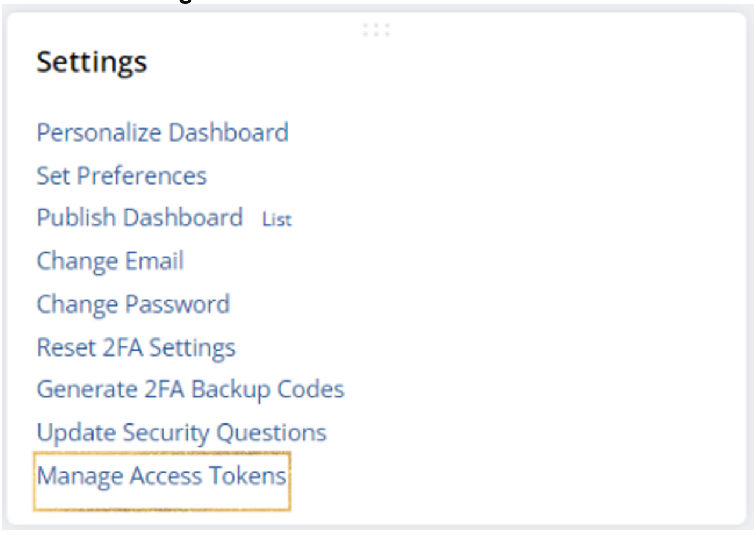The image size is (756, 535).
Task: Select Reset 2FA Settings
Action: point(136,347)
